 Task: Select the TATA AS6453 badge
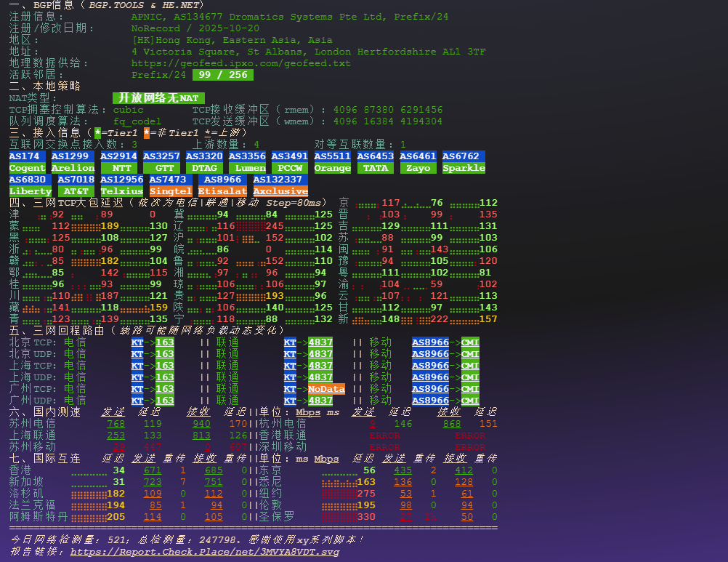coord(375,161)
